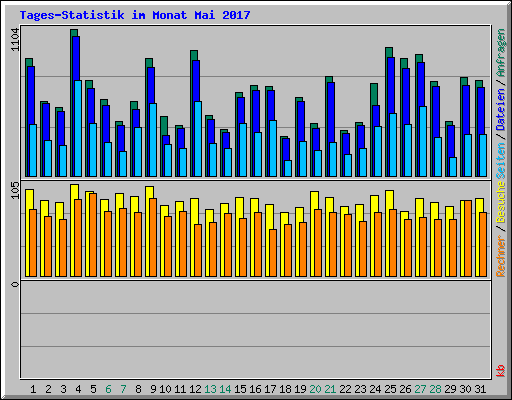Select the orange Rechner bar for day 17
The image size is (512, 400).
[273, 253]
